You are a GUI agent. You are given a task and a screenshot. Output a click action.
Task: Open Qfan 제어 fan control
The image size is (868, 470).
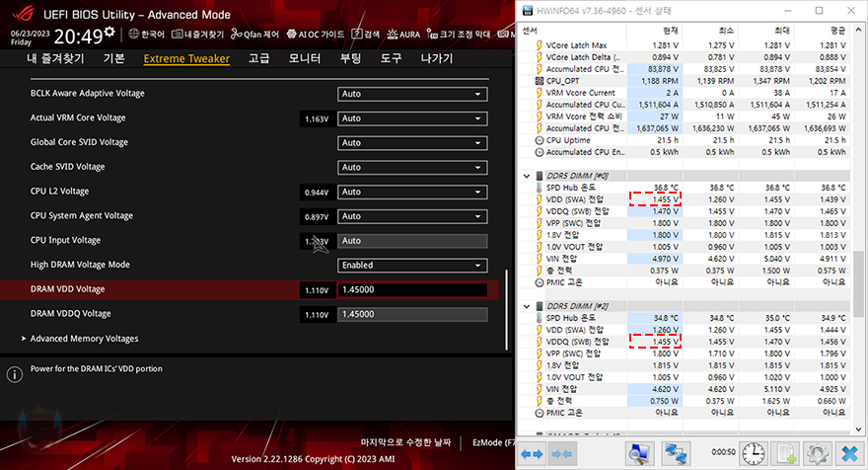(x=255, y=35)
